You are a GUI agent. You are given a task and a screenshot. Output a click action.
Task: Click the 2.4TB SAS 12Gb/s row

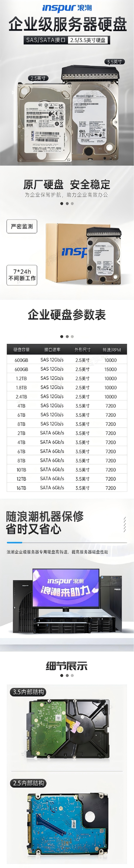click(67, 397)
